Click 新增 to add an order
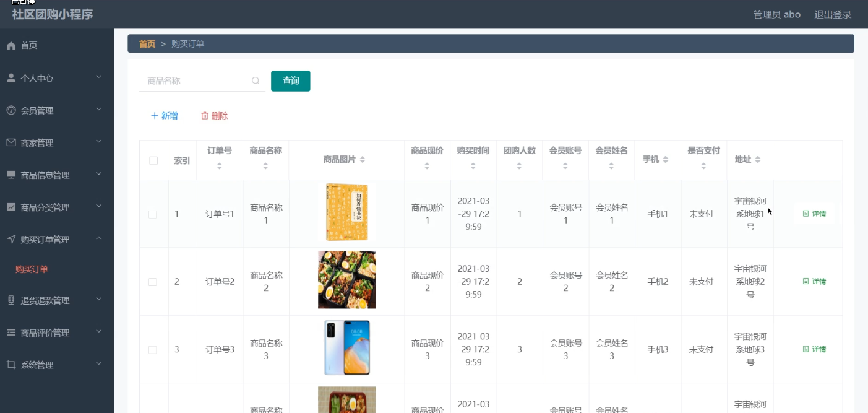The height and width of the screenshot is (413, 868). point(164,116)
